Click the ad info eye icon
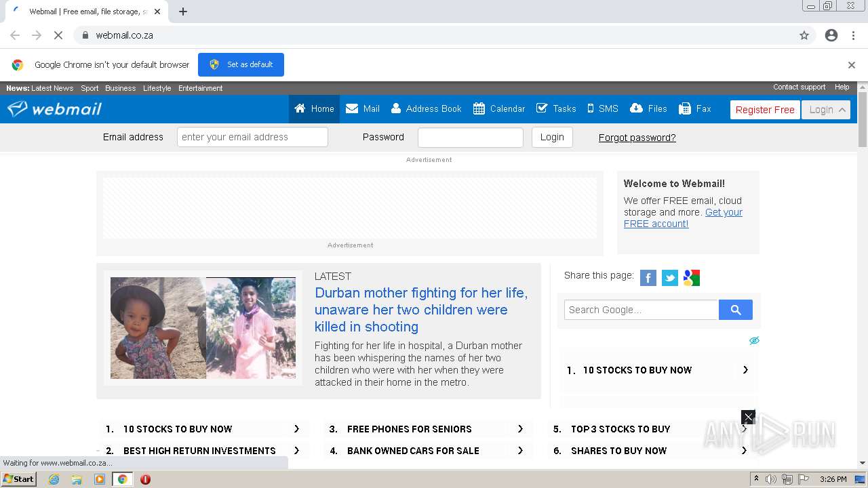This screenshot has width=868, height=488. coord(754,340)
